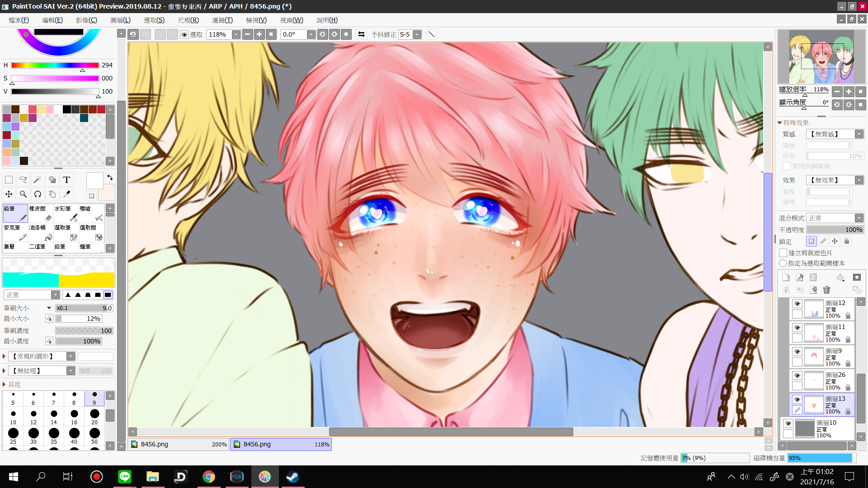Choose the 噴槍 airbrush
Image resolution: width=868 pixels, height=488 pixels.
[x=91, y=213]
